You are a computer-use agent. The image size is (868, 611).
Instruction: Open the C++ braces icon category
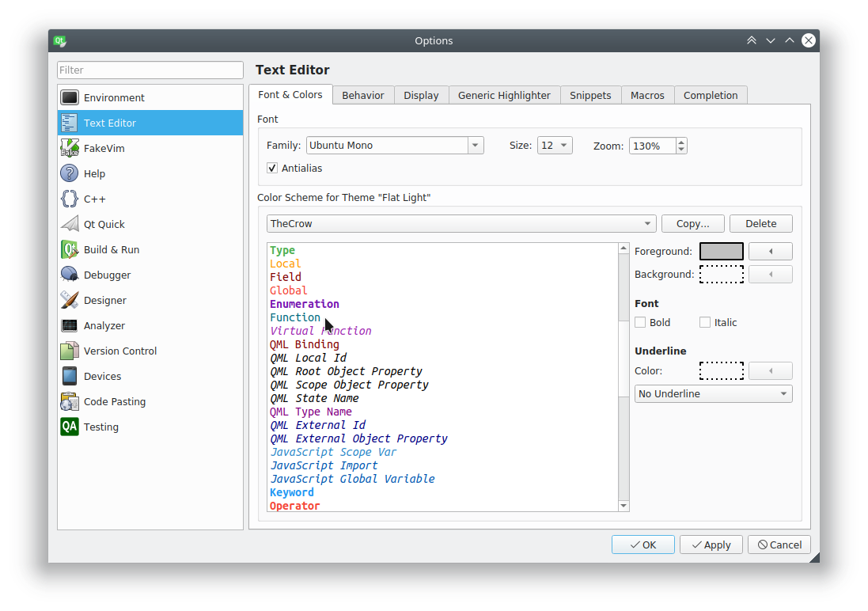pos(70,199)
